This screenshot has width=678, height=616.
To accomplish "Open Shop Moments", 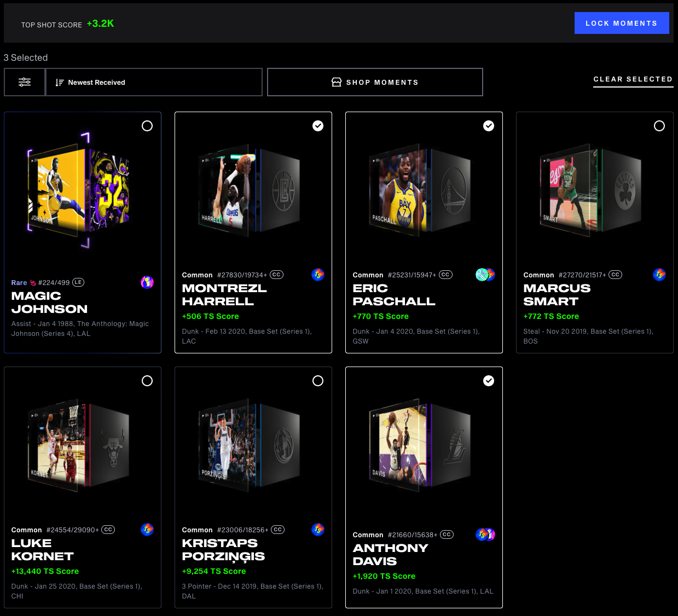I will [x=375, y=82].
